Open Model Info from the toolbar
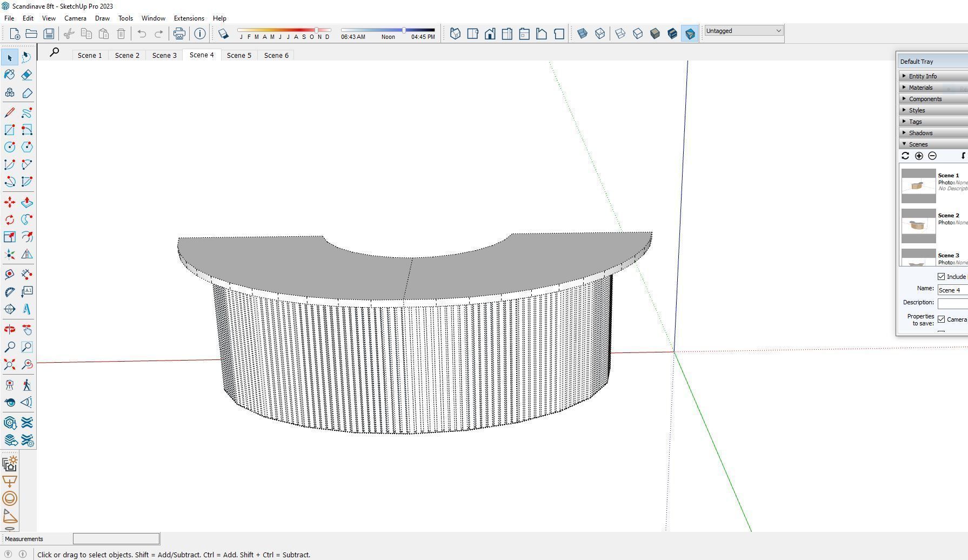 [x=200, y=34]
